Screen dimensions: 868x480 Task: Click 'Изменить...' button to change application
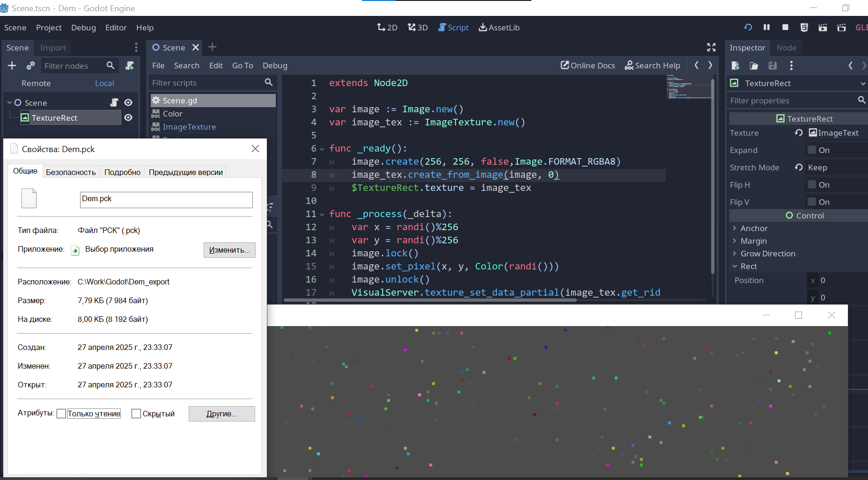pyautogui.click(x=229, y=250)
